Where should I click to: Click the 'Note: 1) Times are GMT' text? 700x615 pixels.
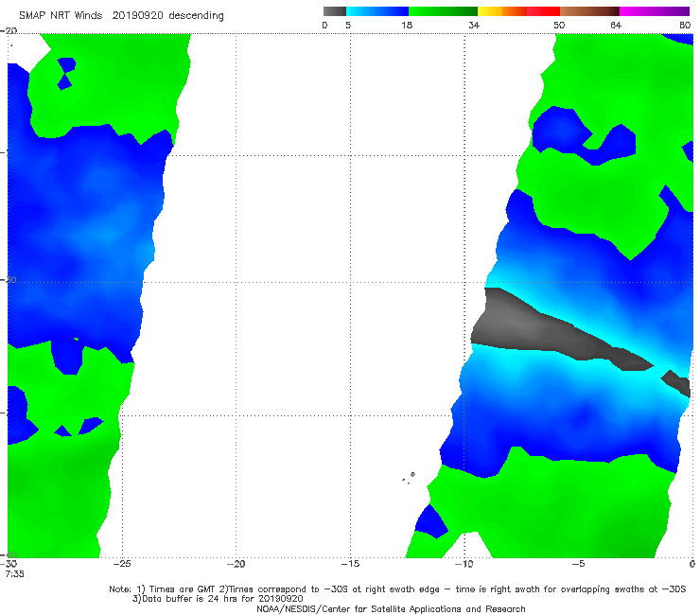pos(163,589)
